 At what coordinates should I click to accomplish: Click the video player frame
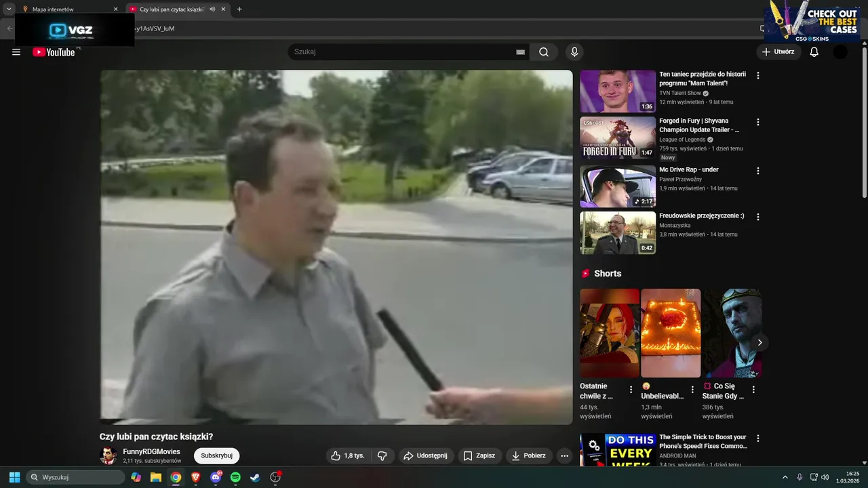coord(336,247)
